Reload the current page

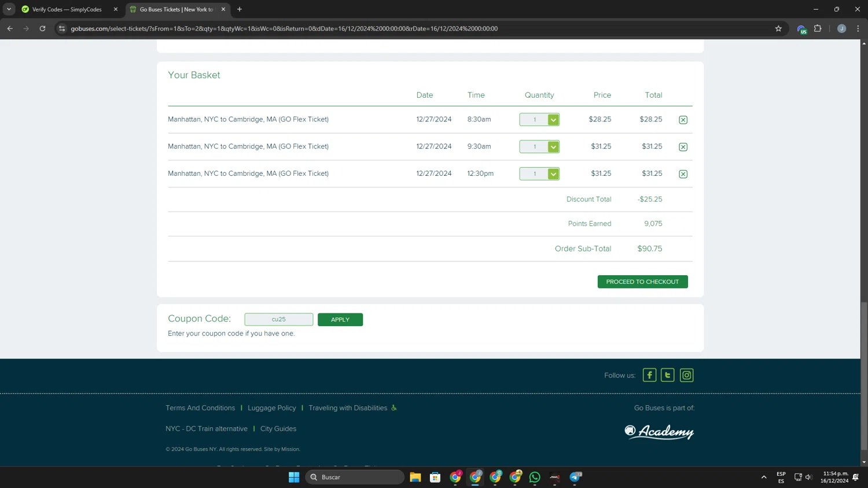pos(42,28)
